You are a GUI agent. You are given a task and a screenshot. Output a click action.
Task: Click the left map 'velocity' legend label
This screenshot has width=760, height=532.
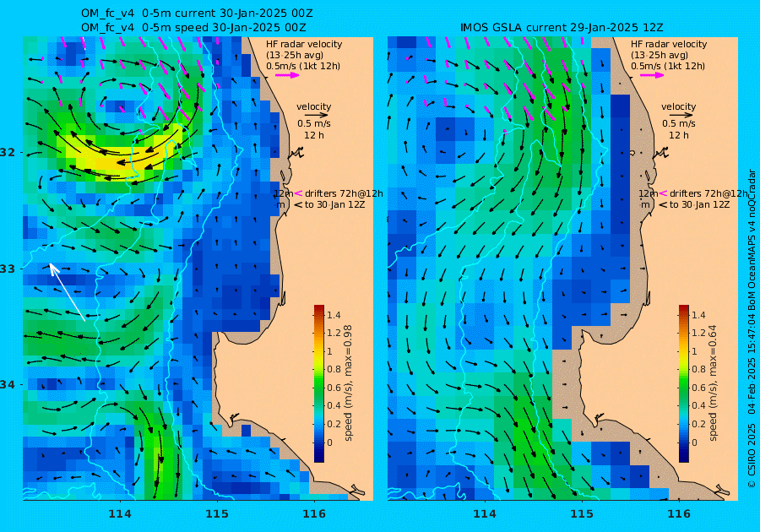313,106
